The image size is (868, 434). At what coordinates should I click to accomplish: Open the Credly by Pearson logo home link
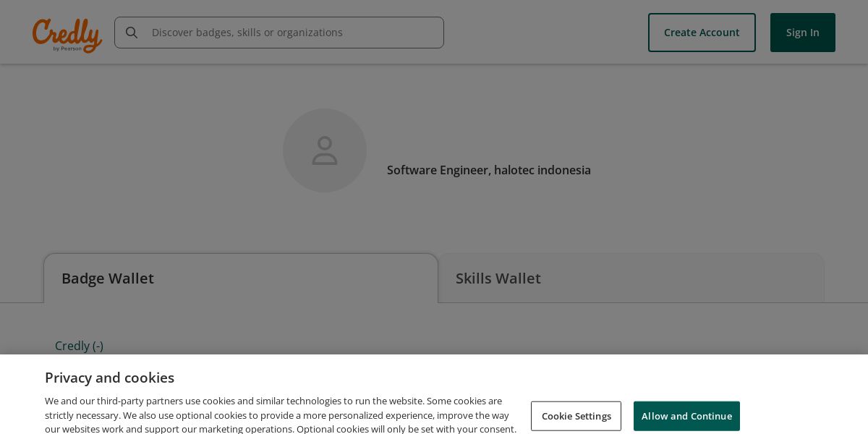(67, 35)
